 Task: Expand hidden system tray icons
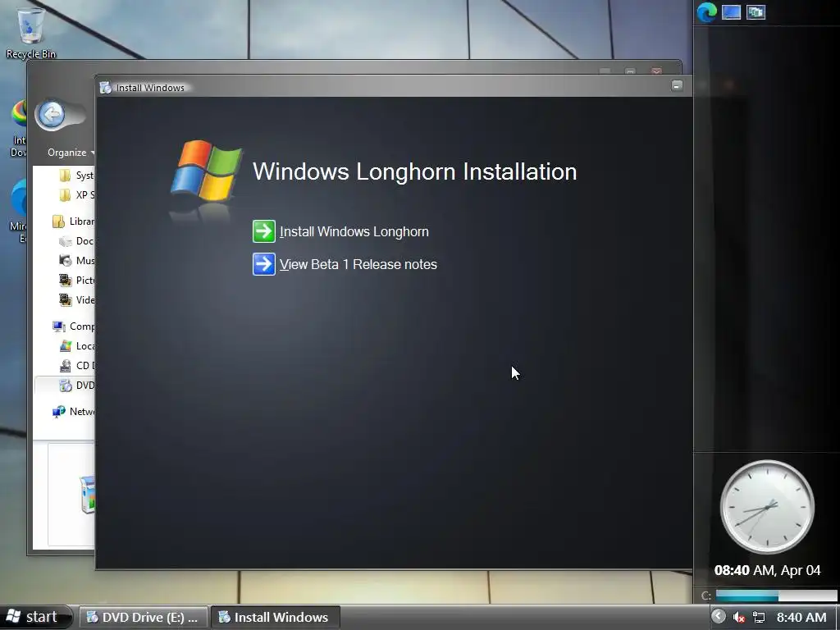718,617
